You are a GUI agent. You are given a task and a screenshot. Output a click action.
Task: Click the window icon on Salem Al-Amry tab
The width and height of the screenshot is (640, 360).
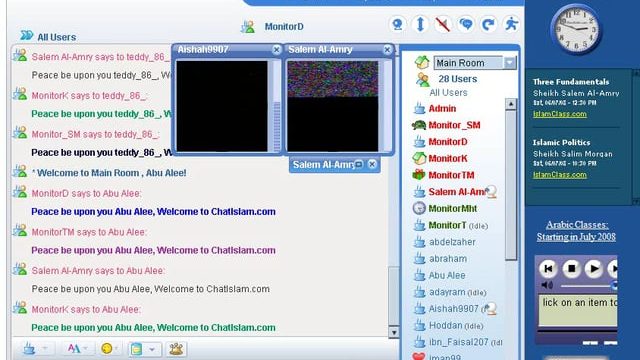pos(358,164)
